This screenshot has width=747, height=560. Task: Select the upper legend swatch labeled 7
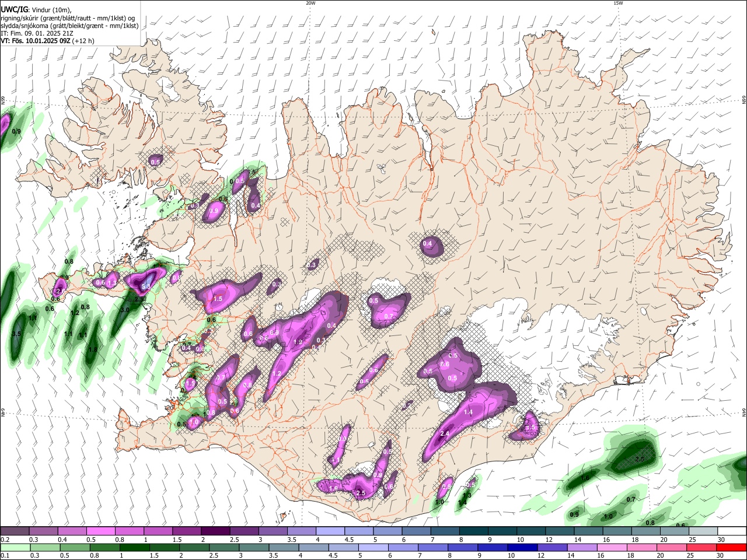coord(444,531)
